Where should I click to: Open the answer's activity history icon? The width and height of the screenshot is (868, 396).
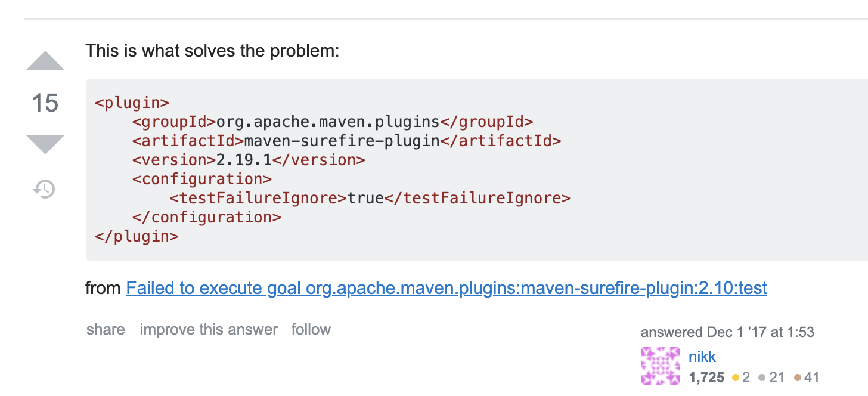tap(45, 189)
